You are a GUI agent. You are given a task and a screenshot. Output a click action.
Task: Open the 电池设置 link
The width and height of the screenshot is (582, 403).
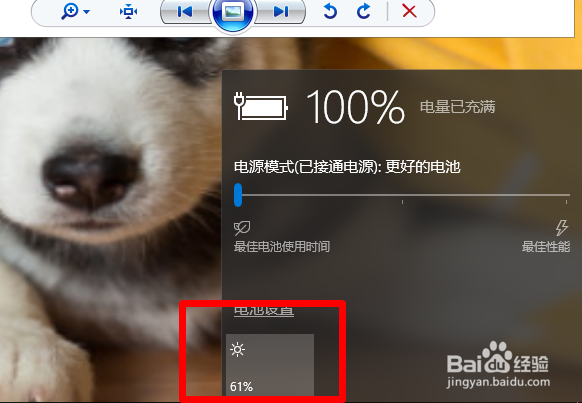pos(264,311)
